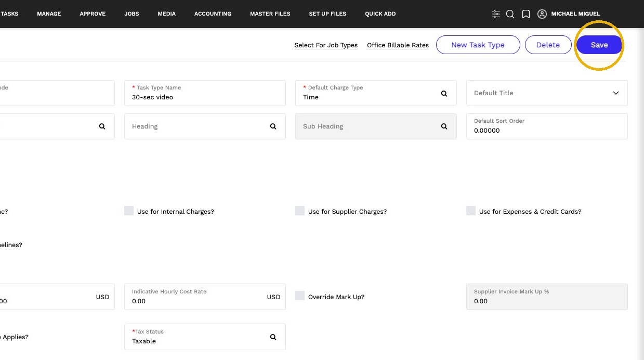Image resolution: width=644 pixels, height=360 pixels.
Task: Open the Jobs menu
Action: coord(132,14)
